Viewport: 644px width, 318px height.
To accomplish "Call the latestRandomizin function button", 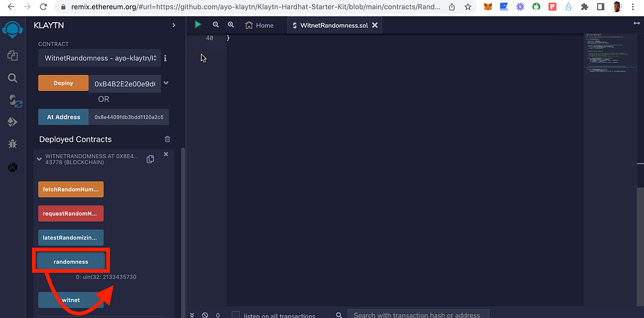I will coord(70,238).
